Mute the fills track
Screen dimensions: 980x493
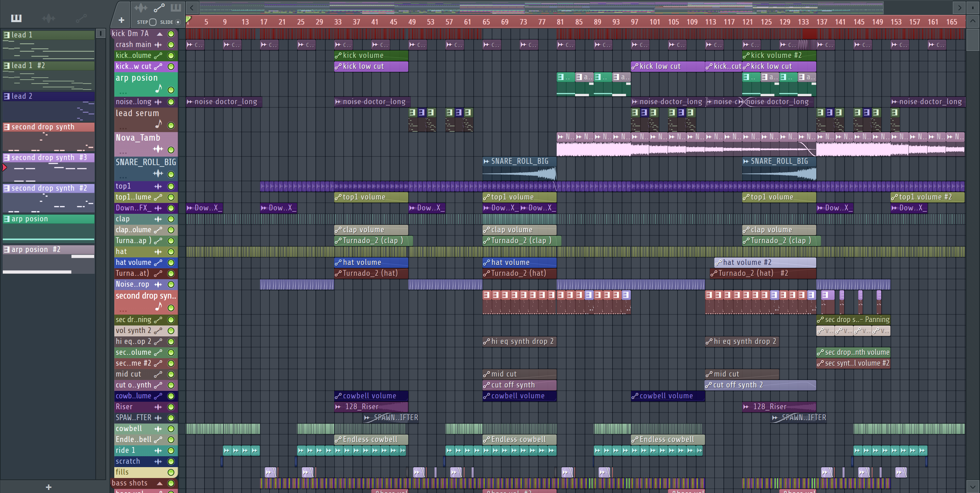tap(171, 472)
